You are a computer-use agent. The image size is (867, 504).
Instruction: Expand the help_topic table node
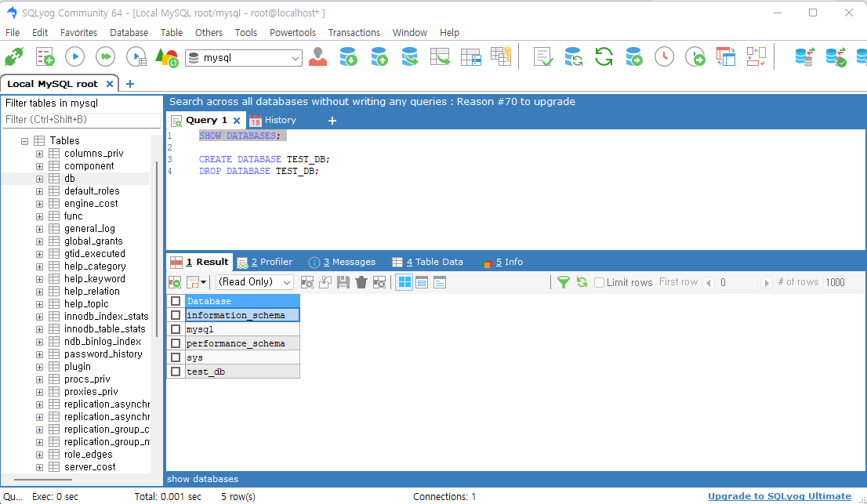[x=39, y=304]
